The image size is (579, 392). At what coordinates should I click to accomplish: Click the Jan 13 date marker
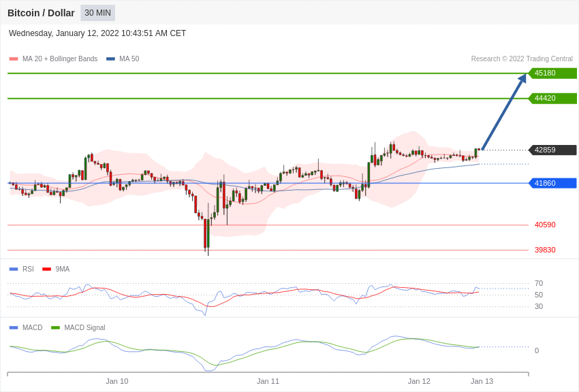point(482,381)
